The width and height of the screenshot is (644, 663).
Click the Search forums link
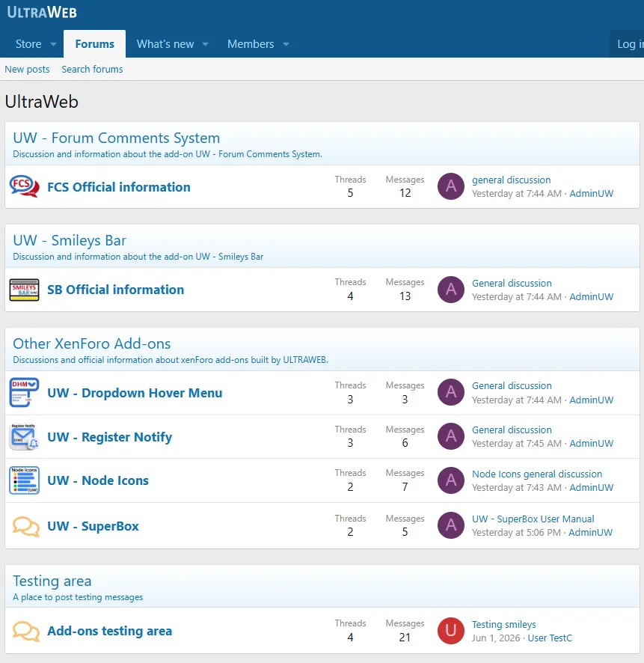pyautogui.click(x=92, y=70)
